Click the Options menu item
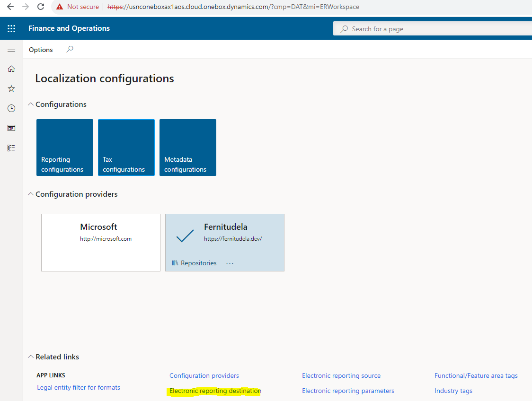This screenshot has width=532, height=401. point(41,49)
